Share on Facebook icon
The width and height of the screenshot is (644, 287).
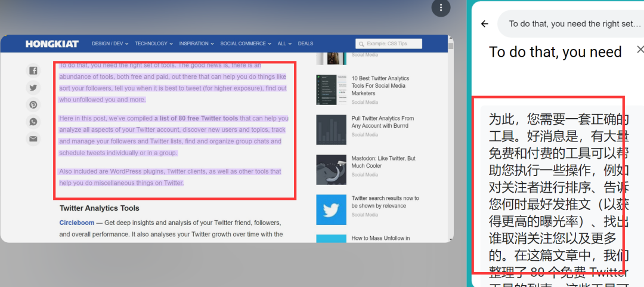pos(33,71)
